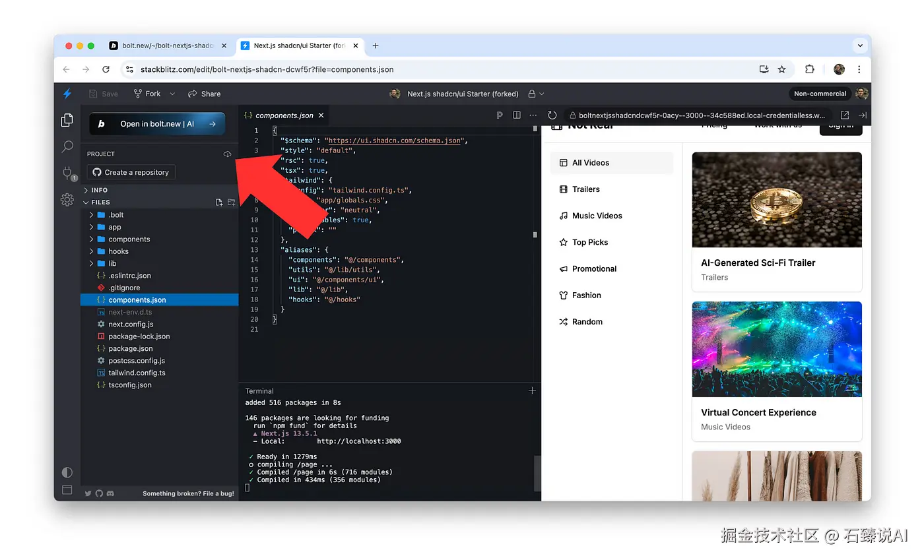
Task: Open the Ports plug icon with badge
Action: pos(67,173)
